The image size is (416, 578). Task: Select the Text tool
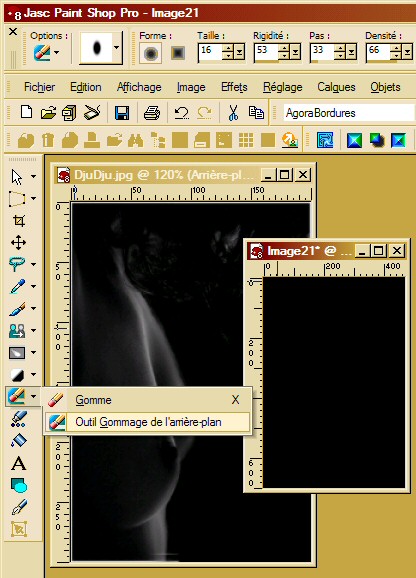coord(19,463)
